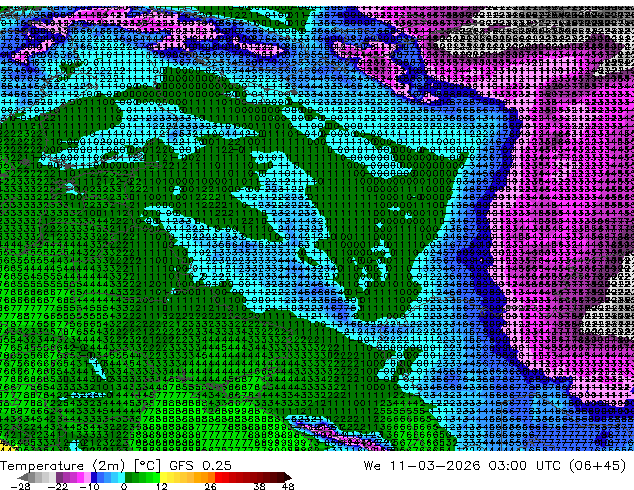Click the "26" legend value
The width and height of the screenshot is (634, 490).
[x=210, y=486]
